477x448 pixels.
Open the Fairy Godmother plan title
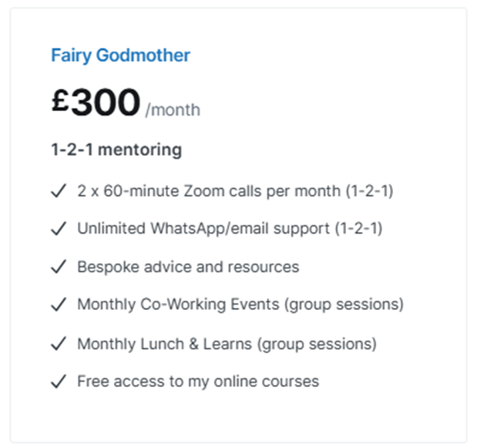pyautogui.click(x=120, y=56)
